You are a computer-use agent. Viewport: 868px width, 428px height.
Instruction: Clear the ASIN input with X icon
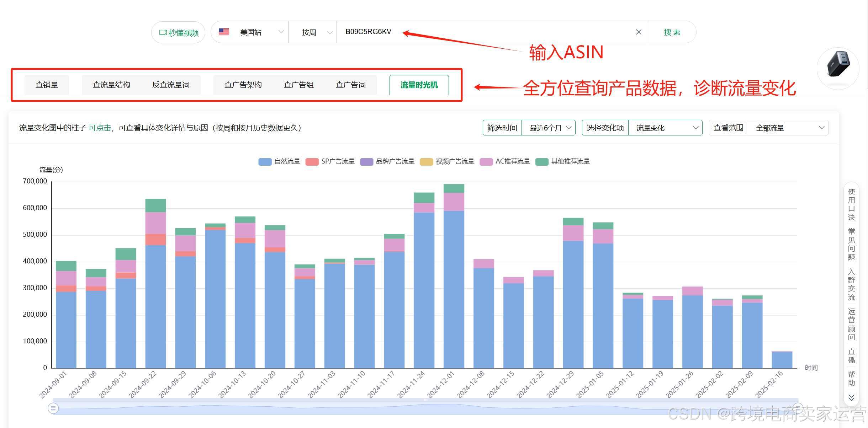point(639,32)
